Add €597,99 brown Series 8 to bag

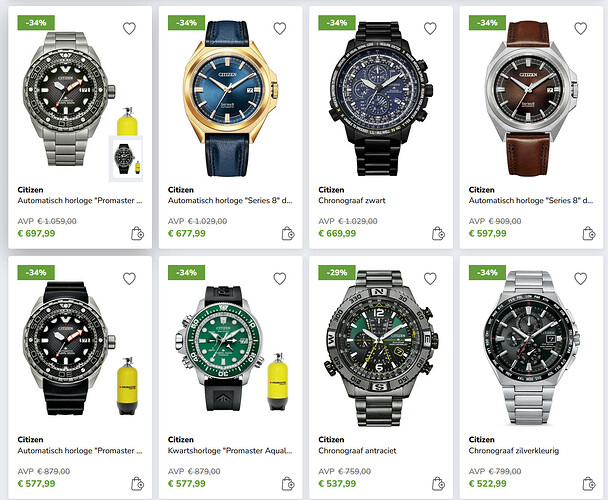pos(589,234)
